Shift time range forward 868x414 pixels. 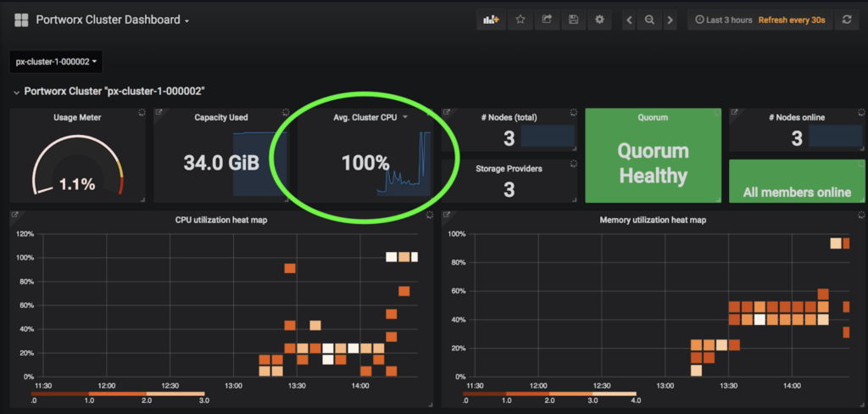pos(670,20)
